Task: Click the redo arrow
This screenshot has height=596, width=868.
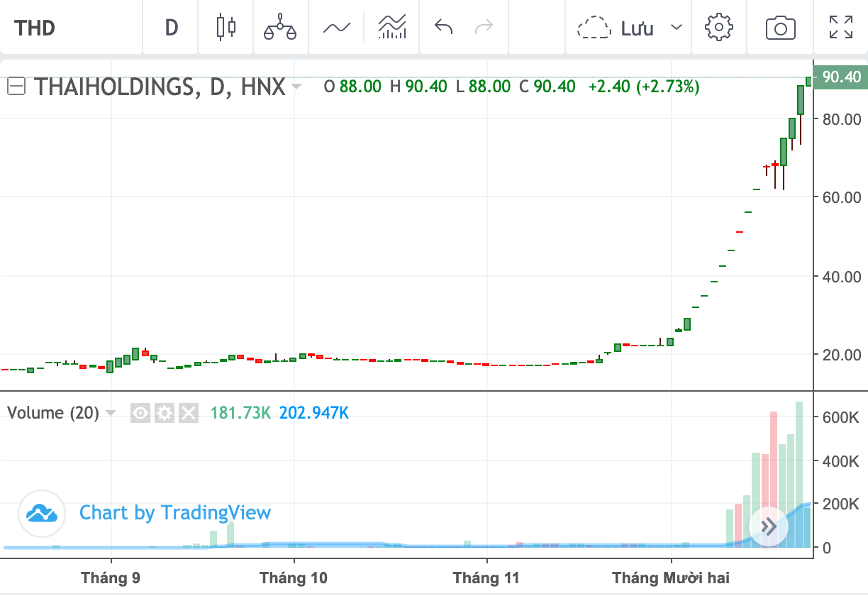Action: pos(484,28)
